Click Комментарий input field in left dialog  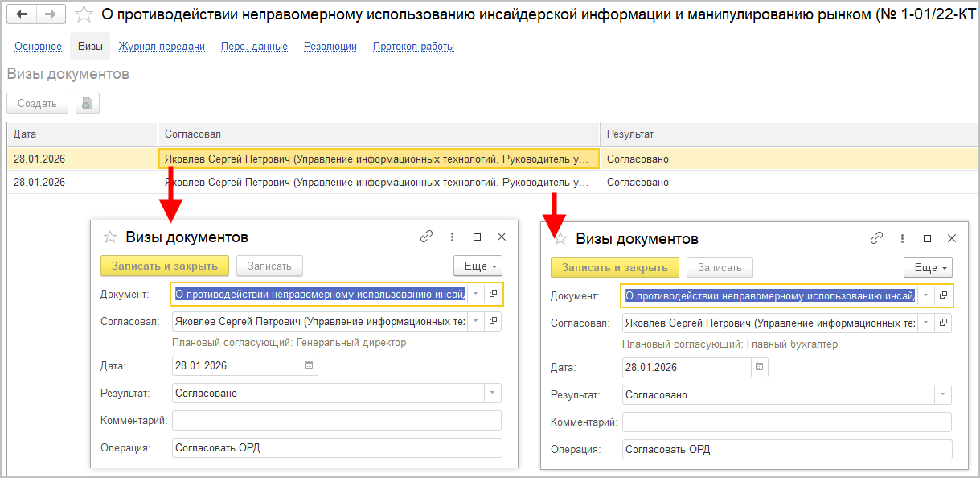[x=336, y=420]
